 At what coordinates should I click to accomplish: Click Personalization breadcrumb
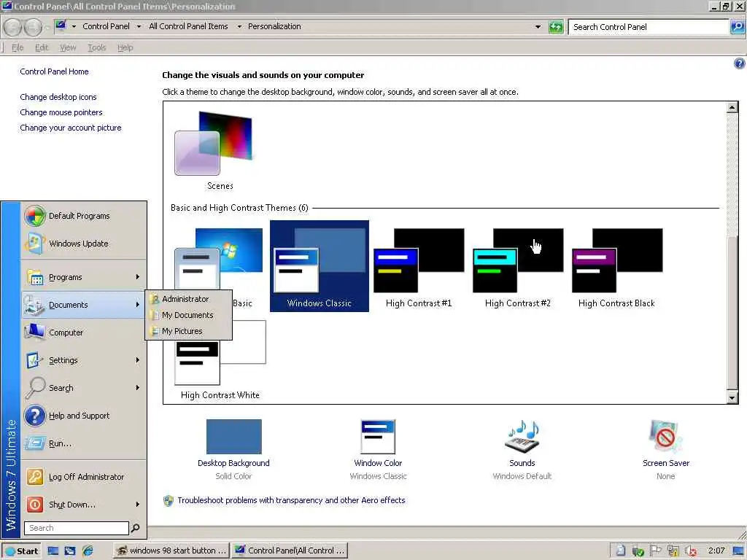pyautogui.click(x=274, y=27)
